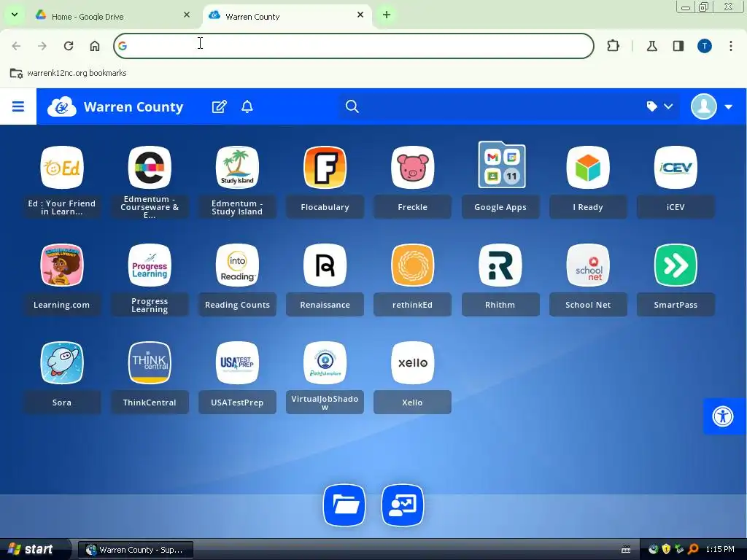Viewport: 747px width, 560px height.
Task: Close the Home - Google Drive tab
Action: (x=187, y=15)
